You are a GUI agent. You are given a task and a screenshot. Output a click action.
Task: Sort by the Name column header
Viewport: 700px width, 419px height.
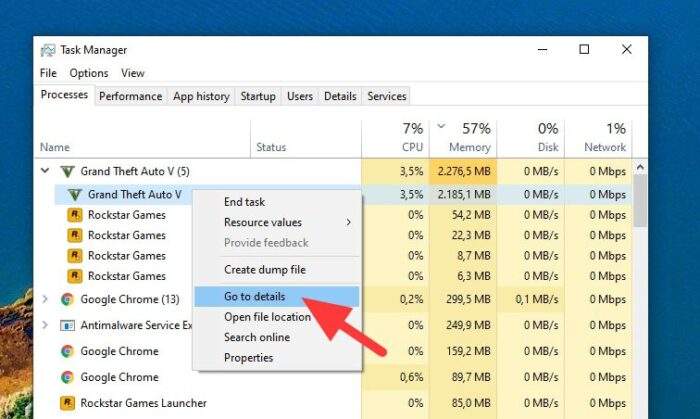click(x=142, y=139)
